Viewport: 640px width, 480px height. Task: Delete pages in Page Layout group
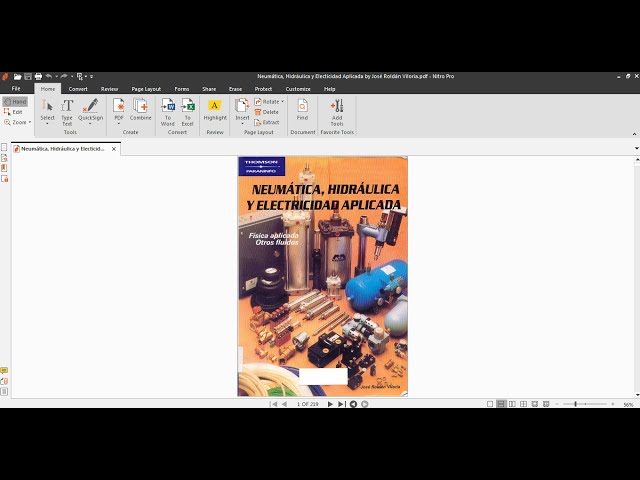pyautogui.click(x=267, y=112)
